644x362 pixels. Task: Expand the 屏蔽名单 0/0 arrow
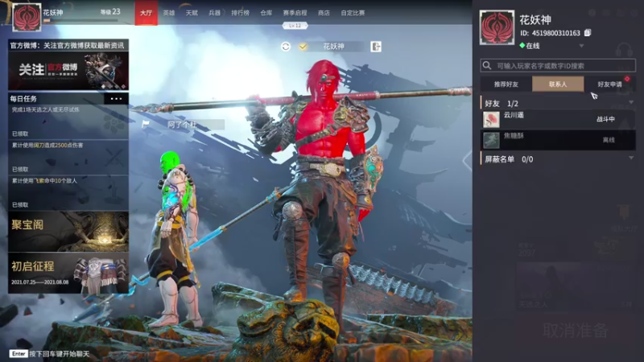pos(631,158)
